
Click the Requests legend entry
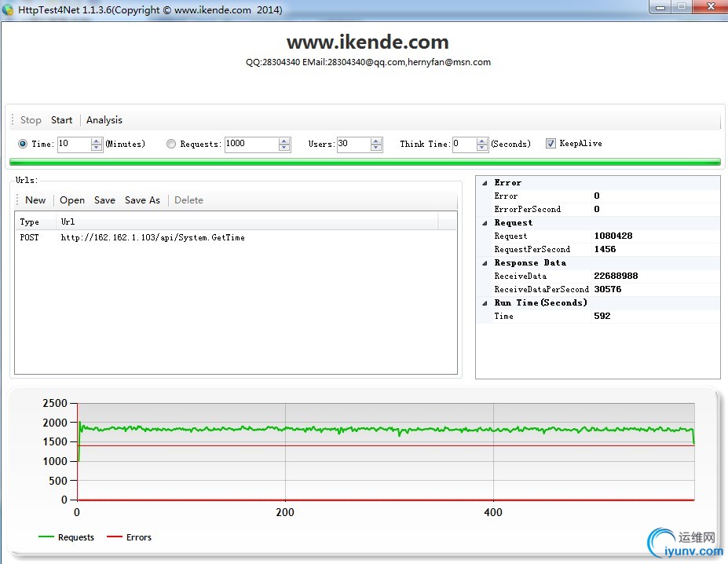(66, 537)
